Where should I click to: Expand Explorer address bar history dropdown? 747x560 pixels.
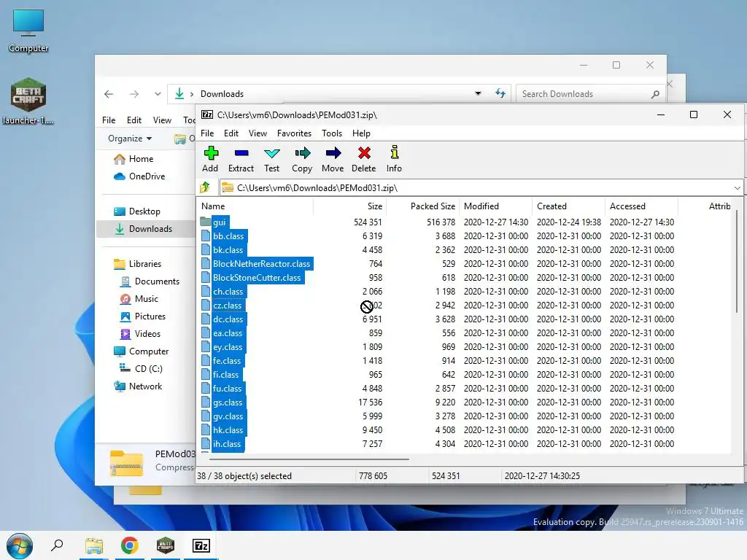click(x=478, y=94)
